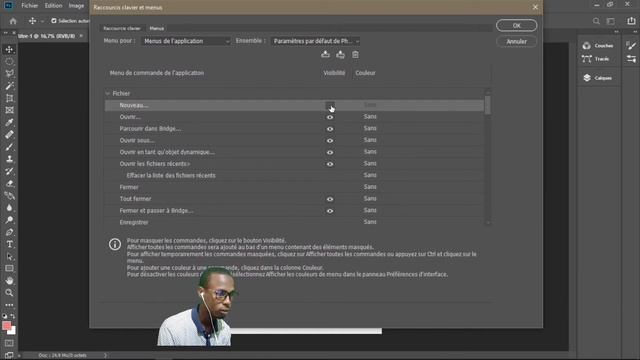Select the Type tool
Viewport: 640px width, 360px height.
click(x=9, y=244)
